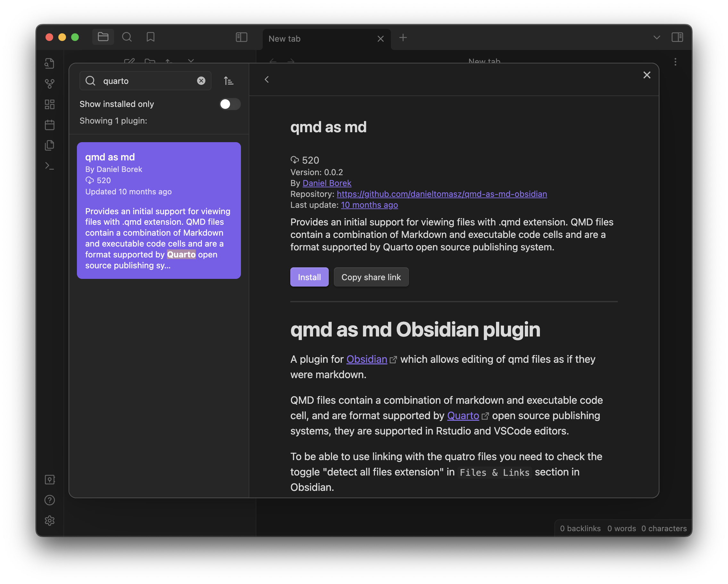The image size is (728, 584).
Task: Click the graph view icon in sidebar
Action: pyautogui.click(x=49, y=83)
